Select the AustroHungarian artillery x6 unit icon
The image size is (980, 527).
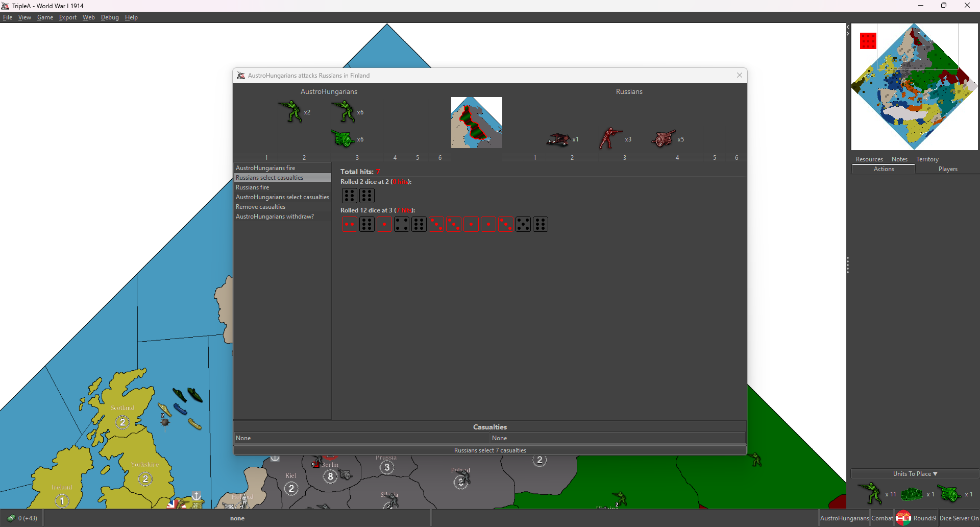tap(343, 138)
